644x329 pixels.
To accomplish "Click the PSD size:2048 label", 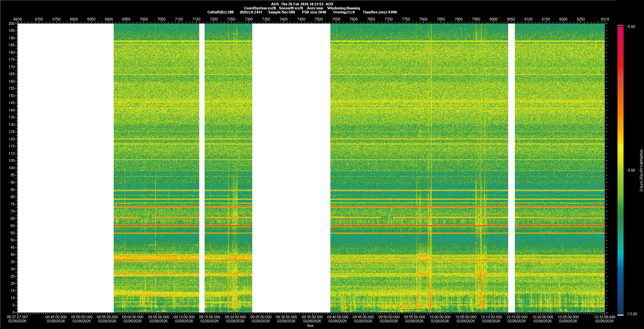I will point(314,12).
